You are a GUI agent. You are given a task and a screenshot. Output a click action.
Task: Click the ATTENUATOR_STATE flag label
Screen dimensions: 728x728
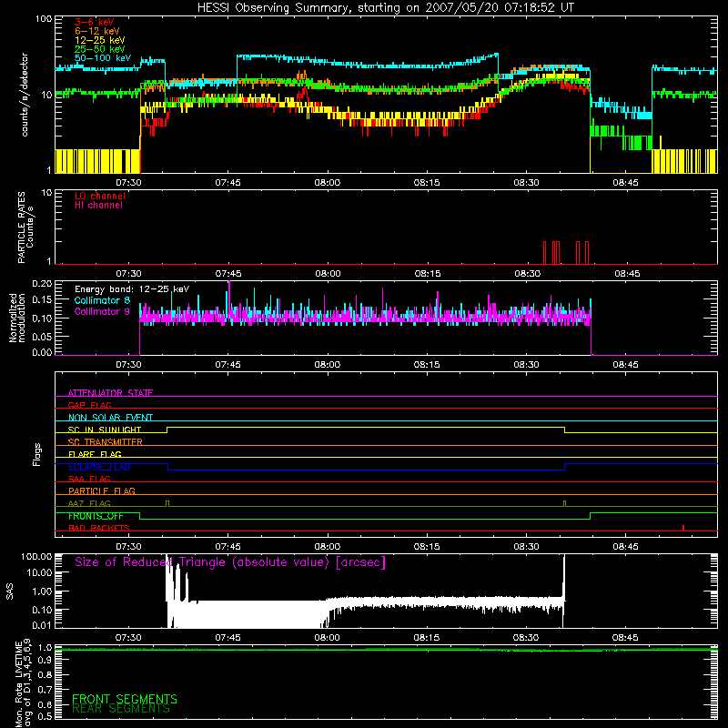[110, 393]
